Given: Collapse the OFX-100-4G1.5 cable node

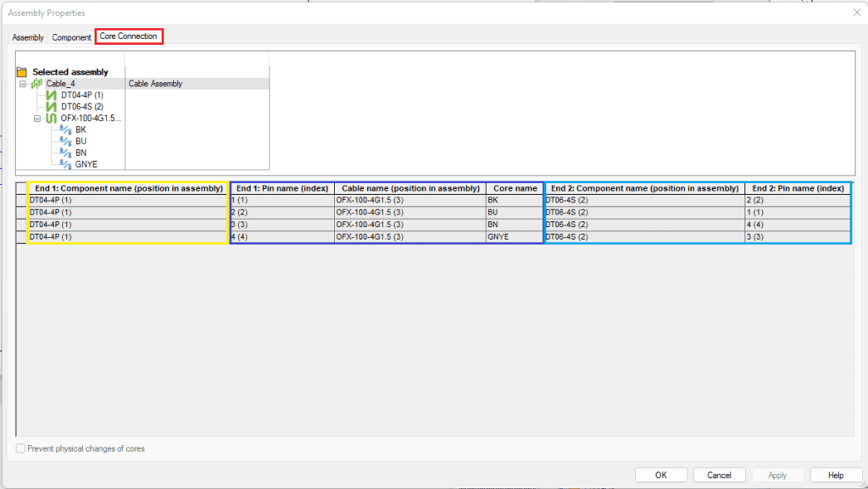Looking at the screenshot, I should click(37, 119).
